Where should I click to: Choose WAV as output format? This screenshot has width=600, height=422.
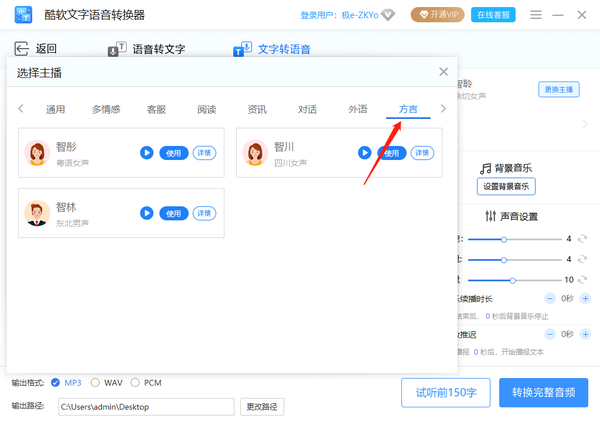tap(96, 382)
